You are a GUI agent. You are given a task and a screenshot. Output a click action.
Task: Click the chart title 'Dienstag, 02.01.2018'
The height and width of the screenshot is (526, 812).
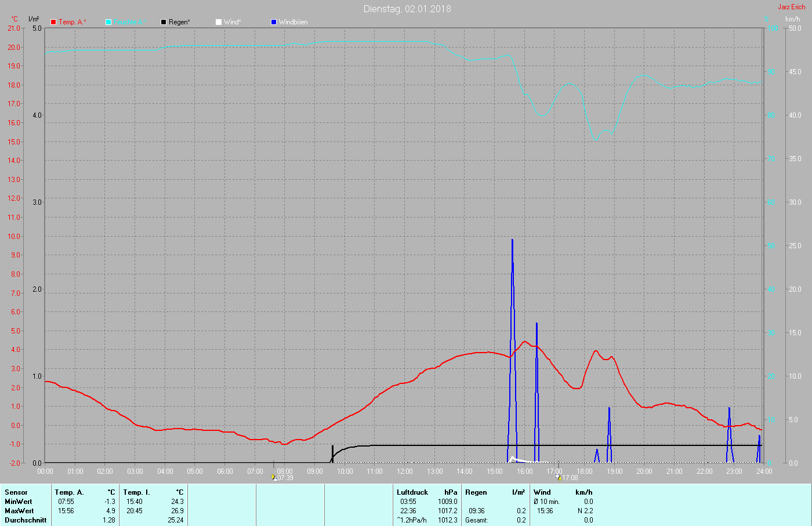(x=407, y=9)
